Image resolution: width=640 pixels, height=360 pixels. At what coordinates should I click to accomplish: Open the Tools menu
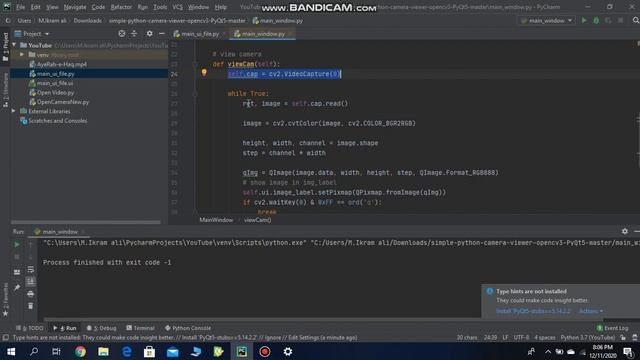tap(160, 7)
